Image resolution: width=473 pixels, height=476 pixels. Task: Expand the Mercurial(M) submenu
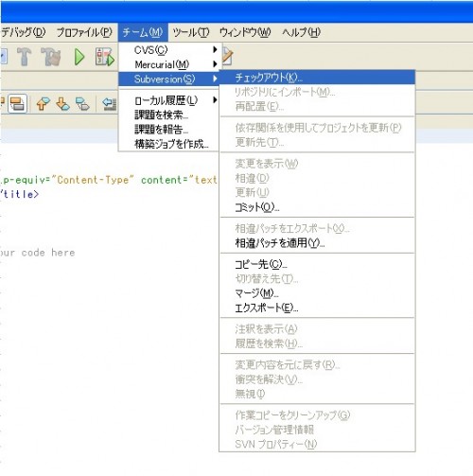tap(169, 64)
